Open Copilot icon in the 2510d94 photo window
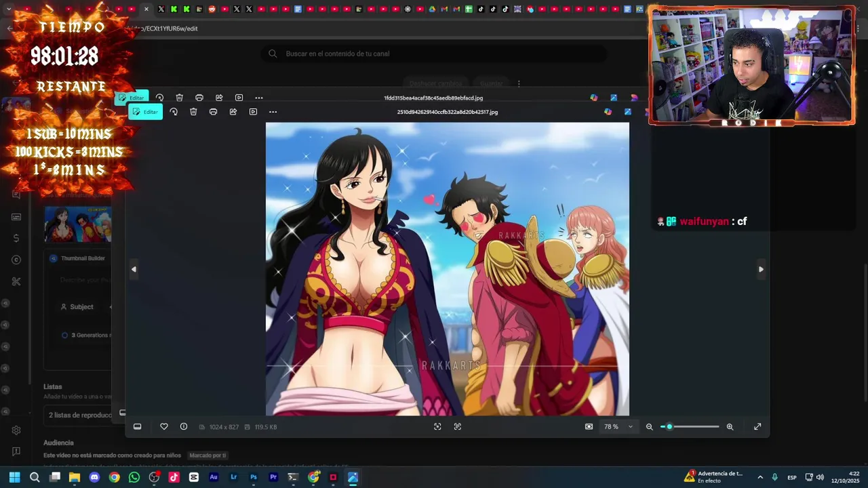The image size is (868, 488). (x=608, y=112)
